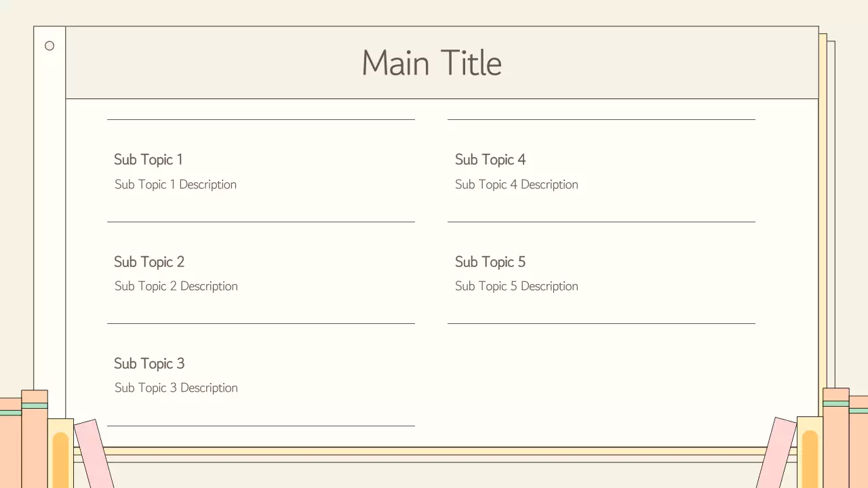The width and height of the screenshot is (868, 488).
Task: Click the yellow book on the left side
Action: (60, 453)
